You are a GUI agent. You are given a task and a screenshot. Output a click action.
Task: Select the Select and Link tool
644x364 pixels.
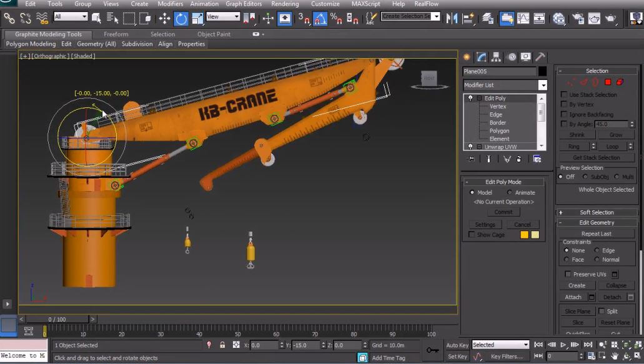[x=9, y=18]
